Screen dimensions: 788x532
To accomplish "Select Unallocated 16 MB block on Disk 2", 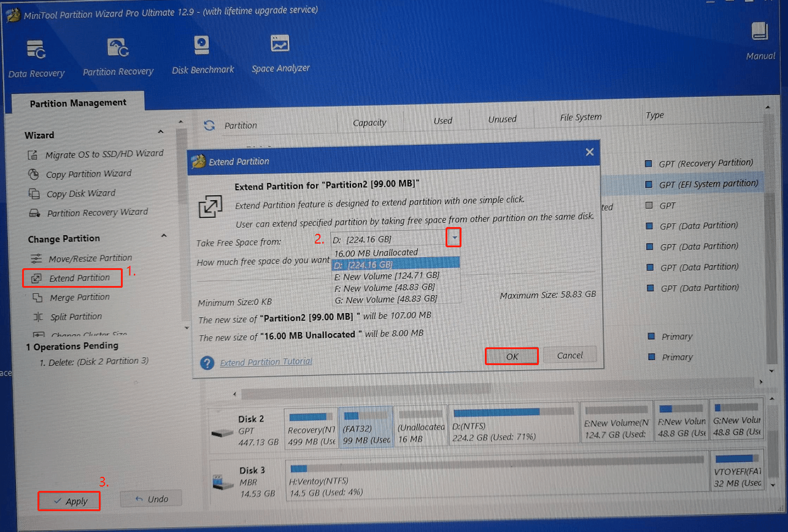I will click(420, 425).
